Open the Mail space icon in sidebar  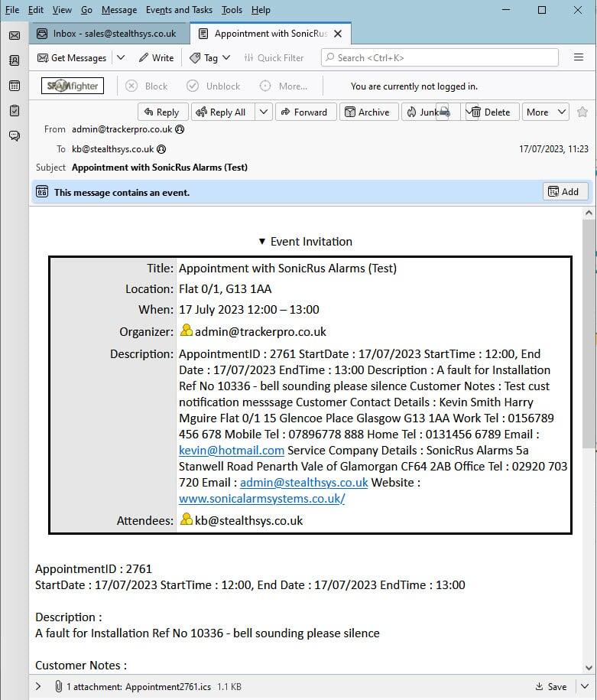pyautogui.click(x=14, y=35)
